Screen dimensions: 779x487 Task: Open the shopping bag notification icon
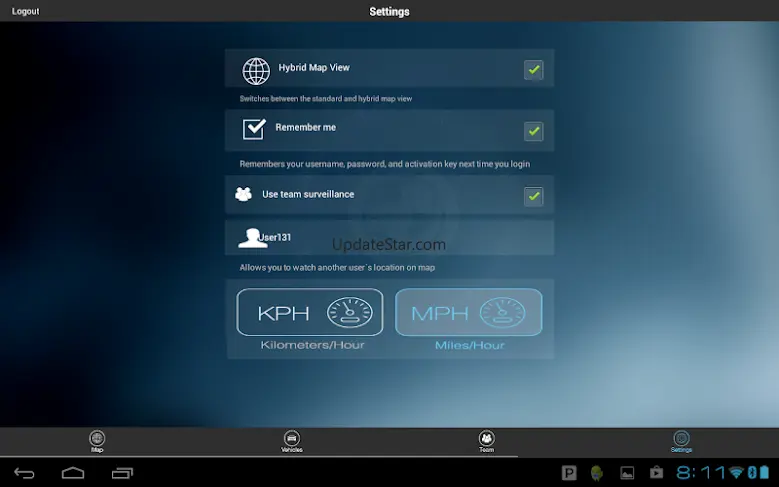656,472
